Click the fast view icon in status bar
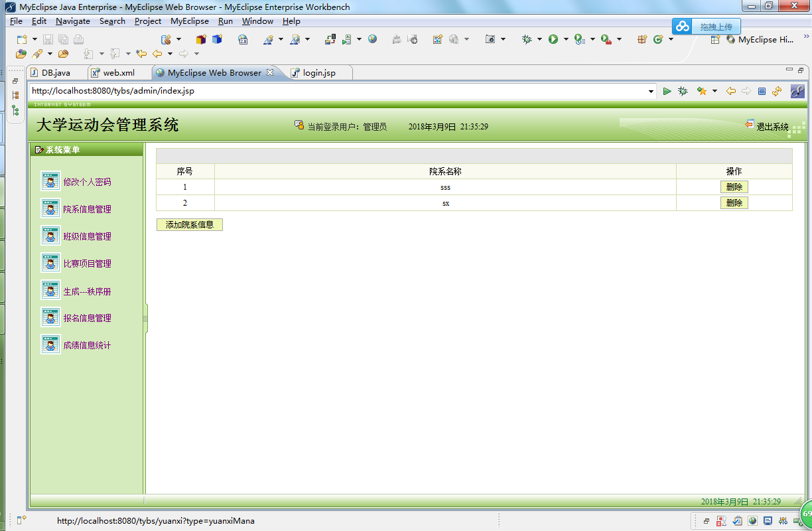This screenshot has width=812, height=531. click(x=21, y=520)
